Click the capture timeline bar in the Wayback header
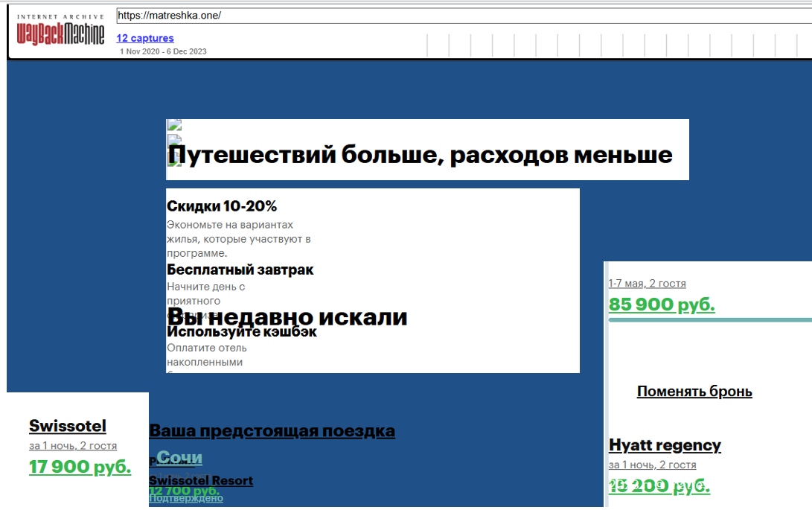This screenshot has width=812, height=510. [x=618, y=45]
